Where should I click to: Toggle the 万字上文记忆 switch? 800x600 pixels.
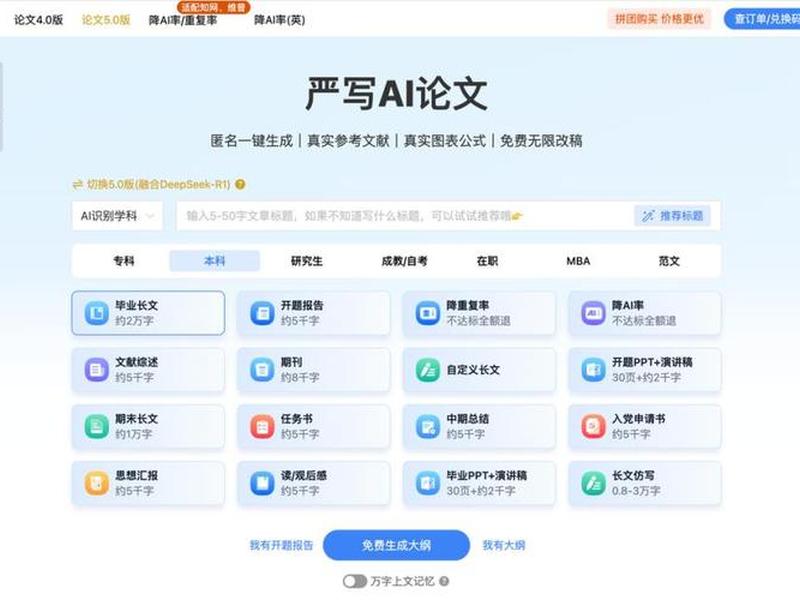point(355,581)
